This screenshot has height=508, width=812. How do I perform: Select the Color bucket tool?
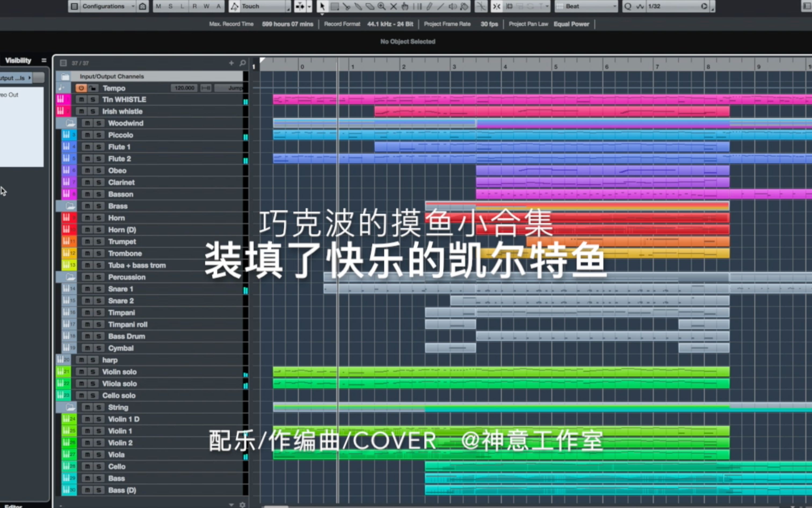464,6
